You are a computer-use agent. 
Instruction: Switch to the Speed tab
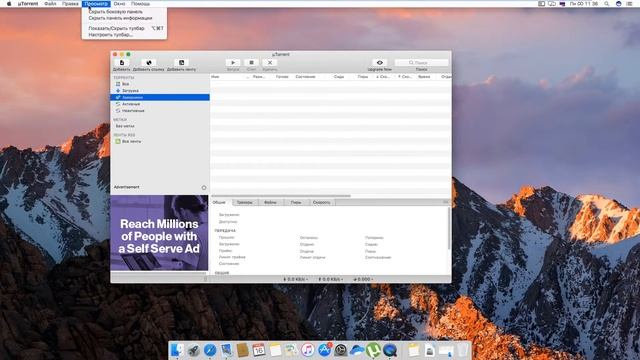pyautogui.click(x=322, y=202)
